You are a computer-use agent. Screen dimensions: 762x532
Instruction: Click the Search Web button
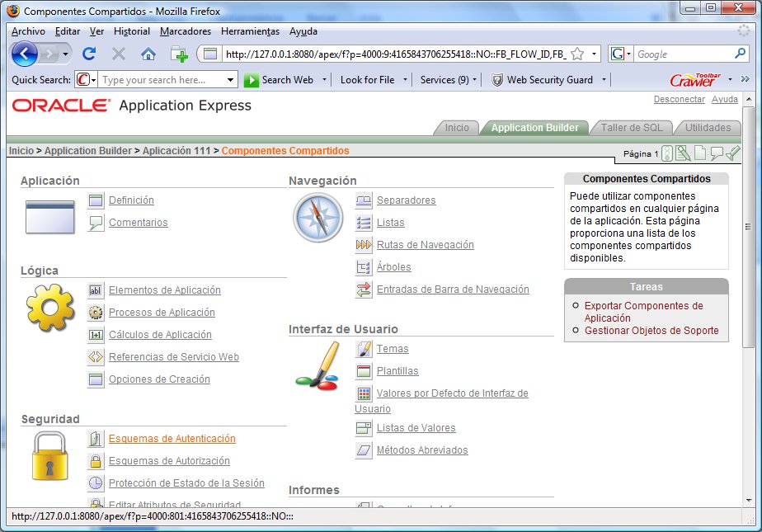tap(279, 80)
